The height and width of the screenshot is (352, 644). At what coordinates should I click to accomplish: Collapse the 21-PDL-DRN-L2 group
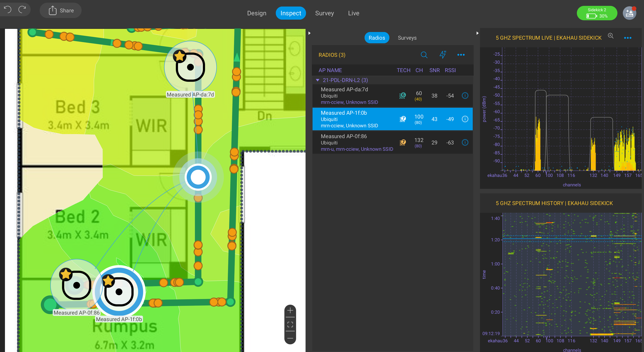(x=317, y=80)
